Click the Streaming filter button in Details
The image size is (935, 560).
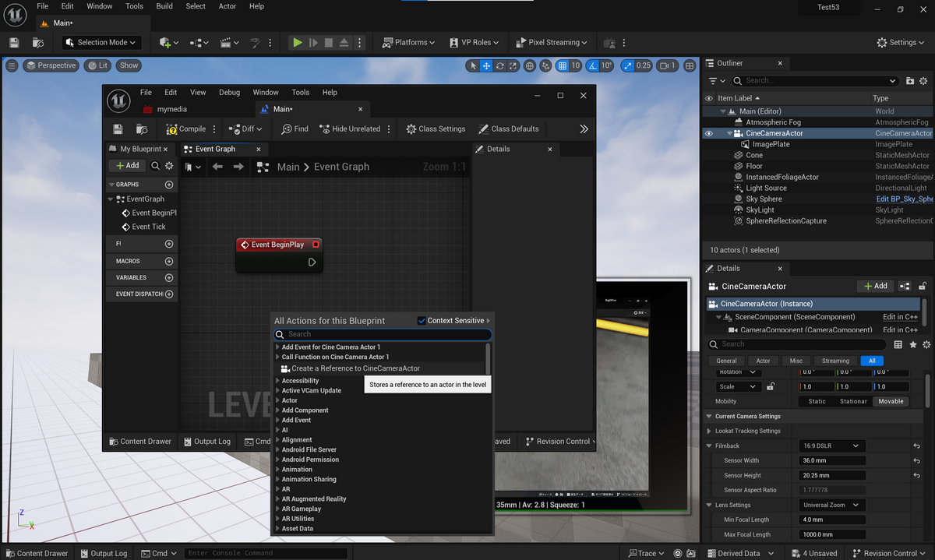click(835, 361)
